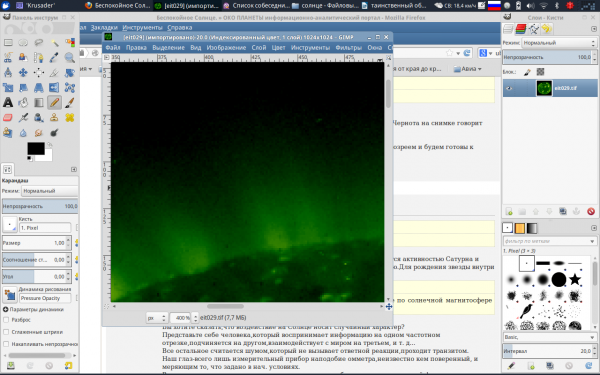Select the Text tool

tap(8, 103)
